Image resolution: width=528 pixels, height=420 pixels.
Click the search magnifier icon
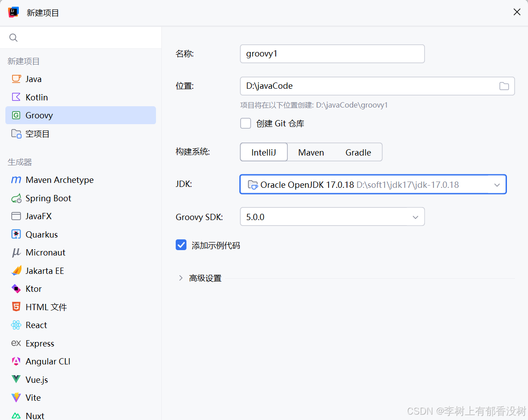click(13, 38)
